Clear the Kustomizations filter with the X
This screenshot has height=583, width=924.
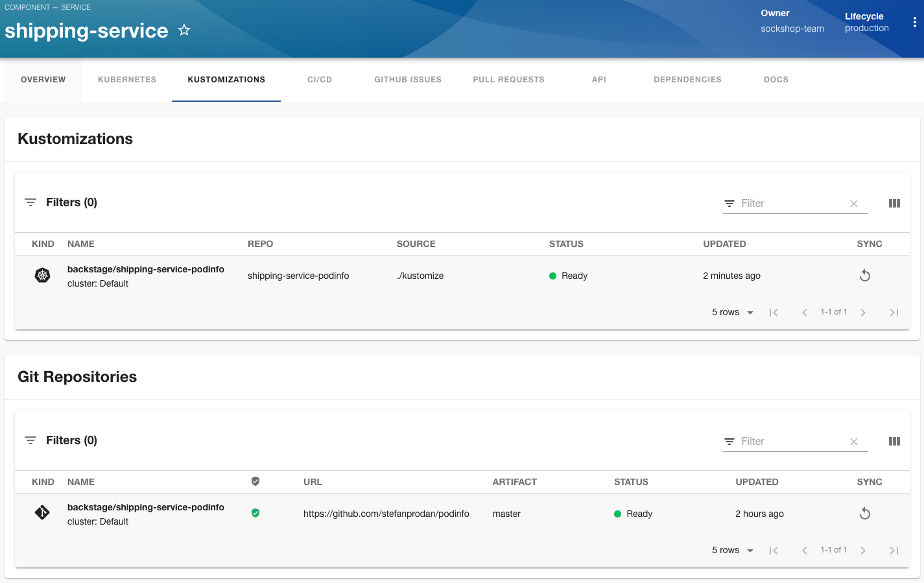[x=854, y=204]
